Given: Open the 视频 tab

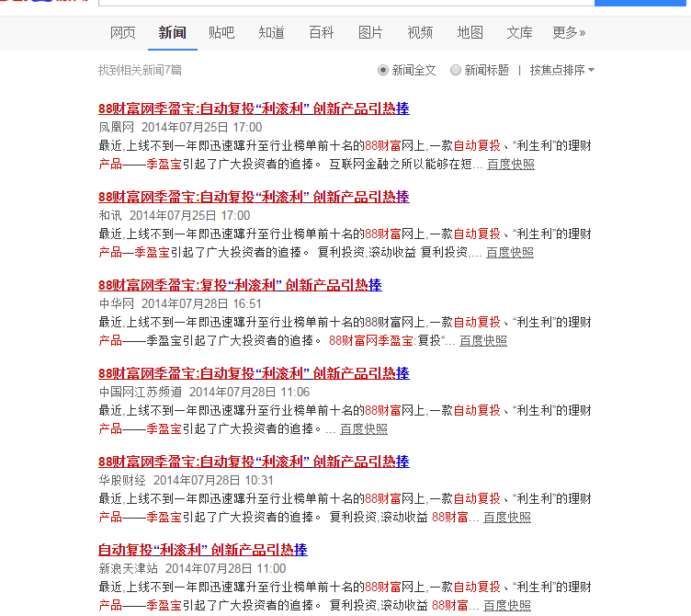Looking at the screenshot, I should click(x=420, y=32).
